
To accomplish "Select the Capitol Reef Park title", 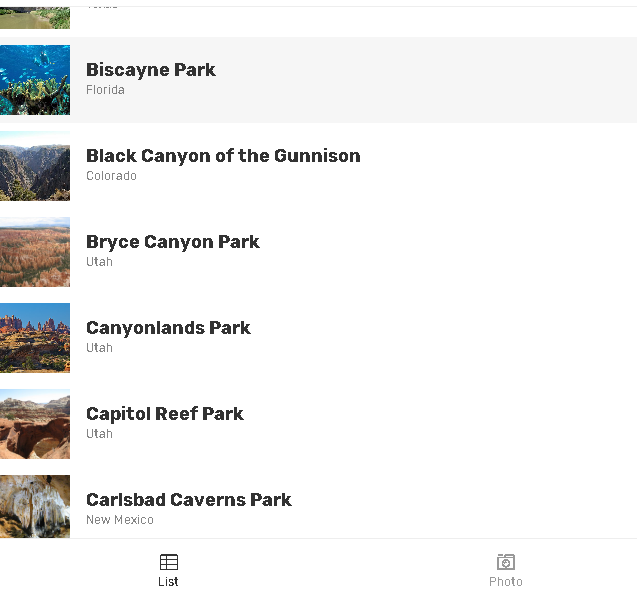I will pos(165,414).
